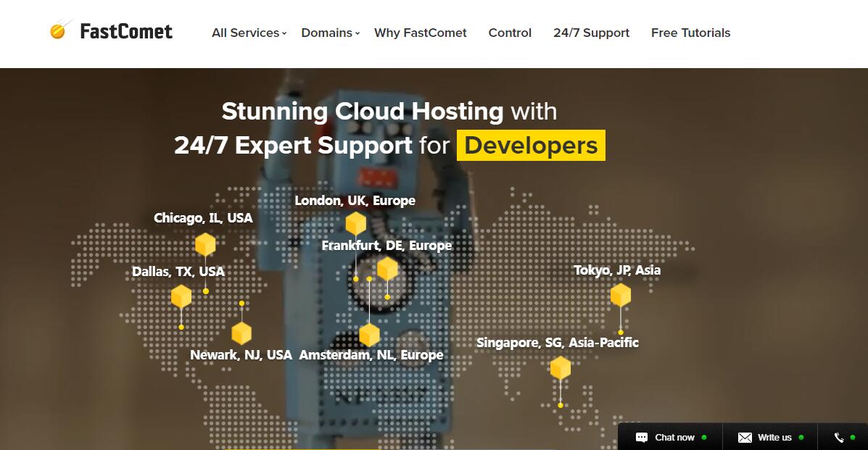
Task: Open the All Services dropdown
Action: tap(249, 33)
